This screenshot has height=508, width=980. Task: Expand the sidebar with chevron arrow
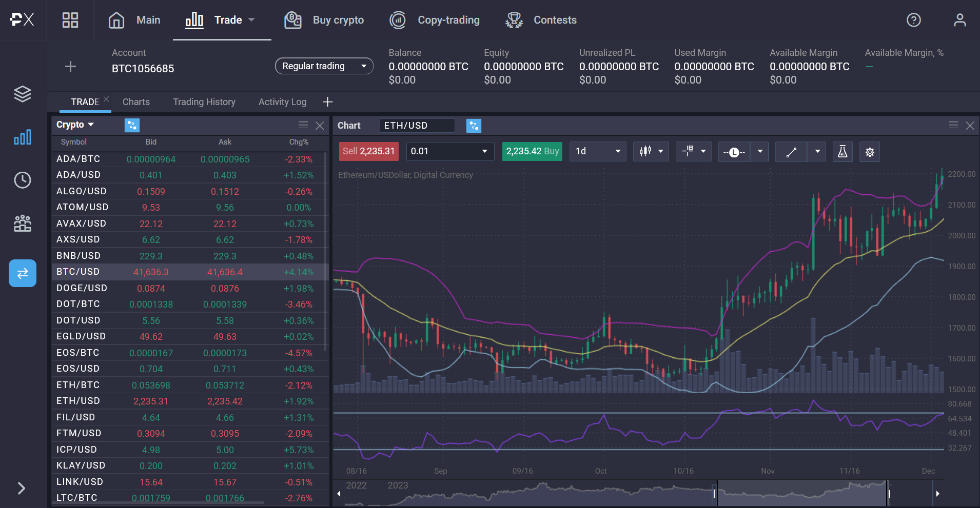pyautogui.click(x=21, y=488)
